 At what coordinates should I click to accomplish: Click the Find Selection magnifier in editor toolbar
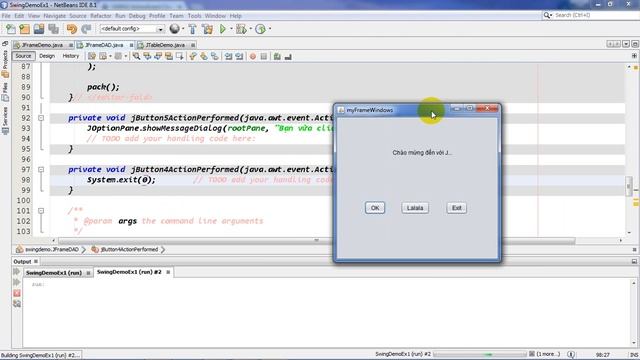pos(136,56)
